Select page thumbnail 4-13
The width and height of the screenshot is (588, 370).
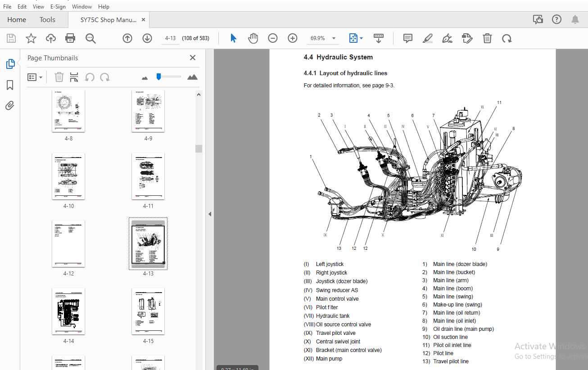coord(148,244)
